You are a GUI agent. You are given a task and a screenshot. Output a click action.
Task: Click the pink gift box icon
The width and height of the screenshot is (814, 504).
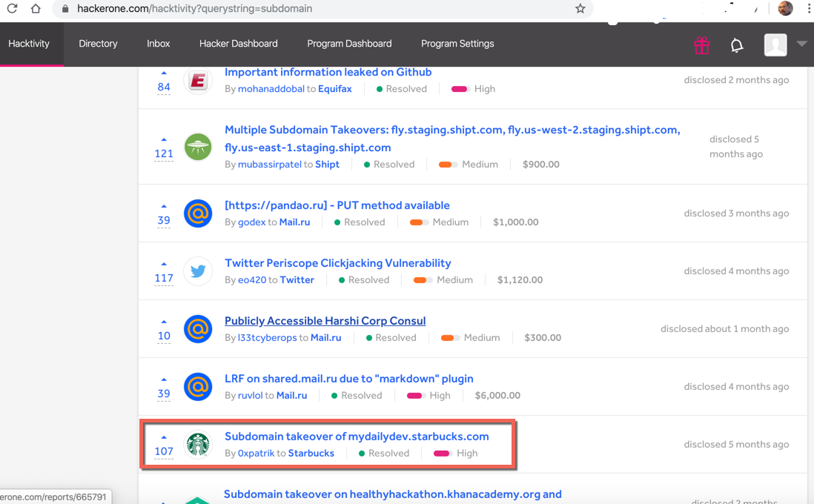click(701, 45)
